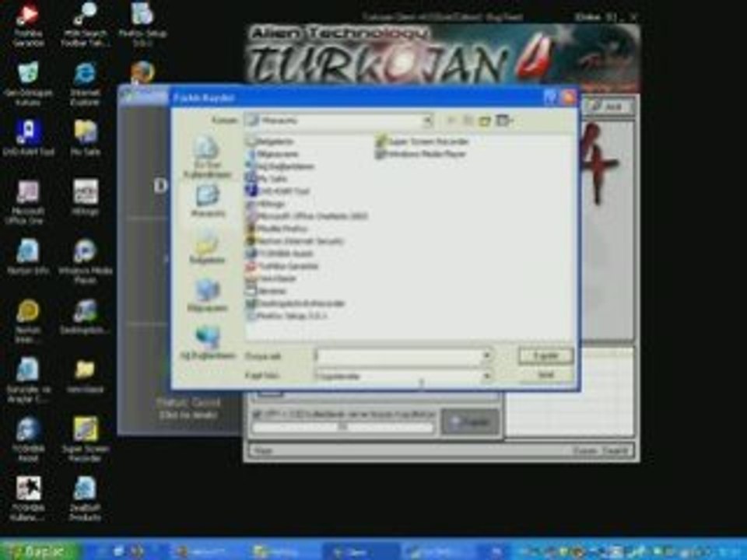The height and width of the screenshot is (560, 747).
Task: Open the Recycle Bin (Geri Dönüşüm Kutusu)
Action: [28, 84]
